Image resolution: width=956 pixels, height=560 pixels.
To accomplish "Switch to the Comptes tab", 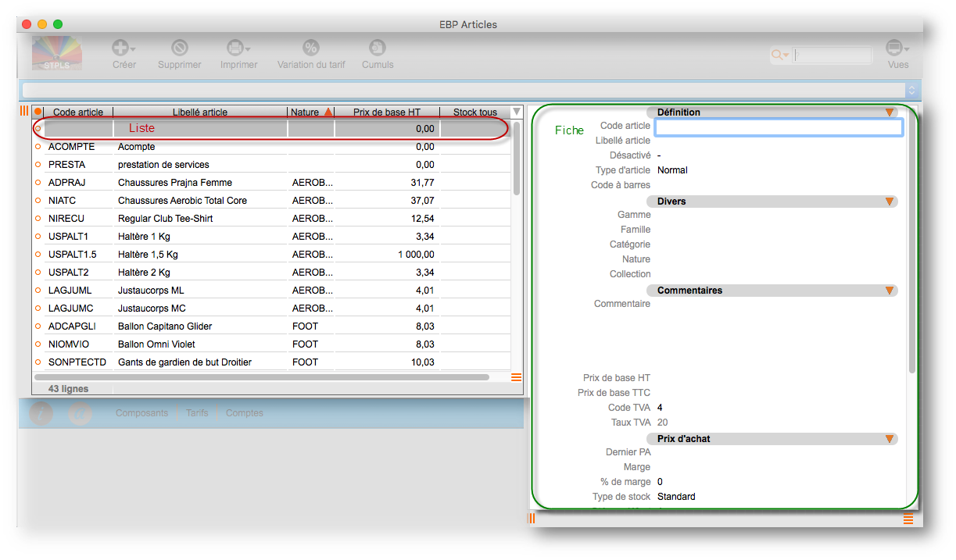I will tap(244, 413).
